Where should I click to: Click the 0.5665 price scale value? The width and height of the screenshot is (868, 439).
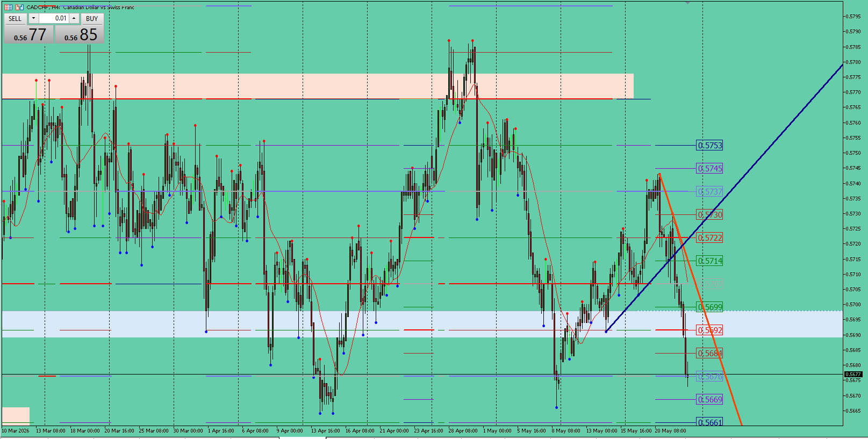(x=853, y=411)
